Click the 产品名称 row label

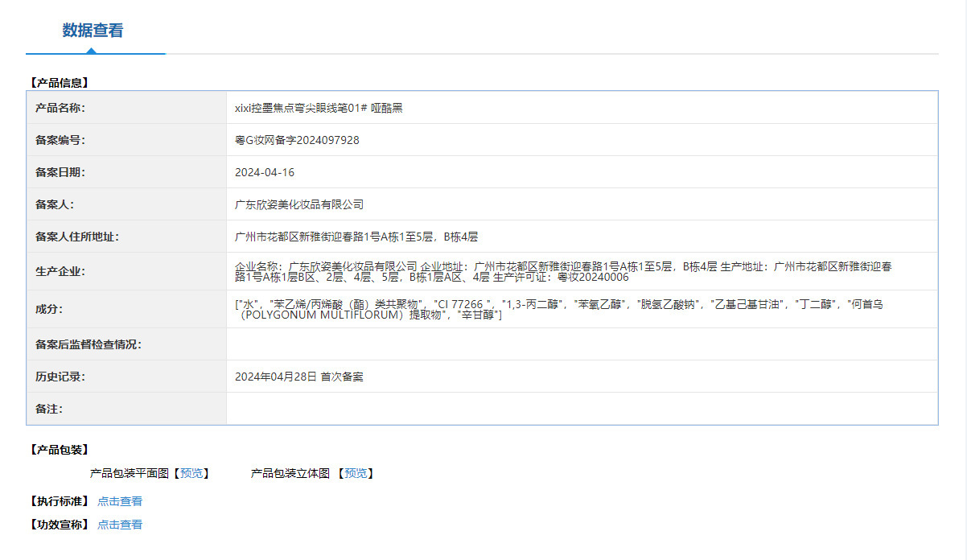[x=60, y=108]
